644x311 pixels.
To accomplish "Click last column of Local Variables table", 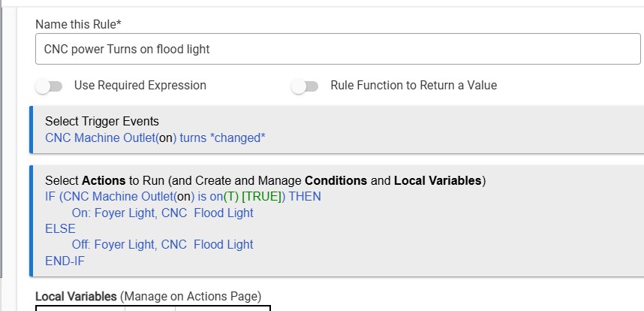I will coord(222,307).
